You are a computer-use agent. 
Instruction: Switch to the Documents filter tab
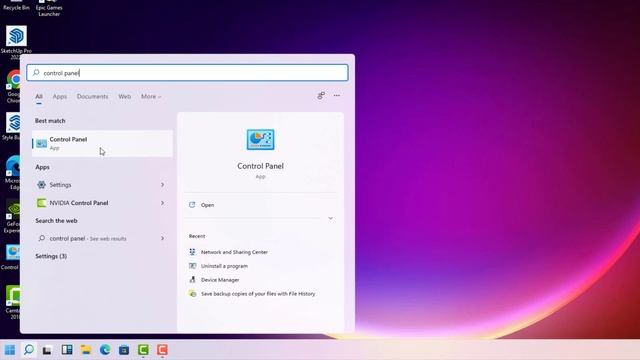[93, 97]
